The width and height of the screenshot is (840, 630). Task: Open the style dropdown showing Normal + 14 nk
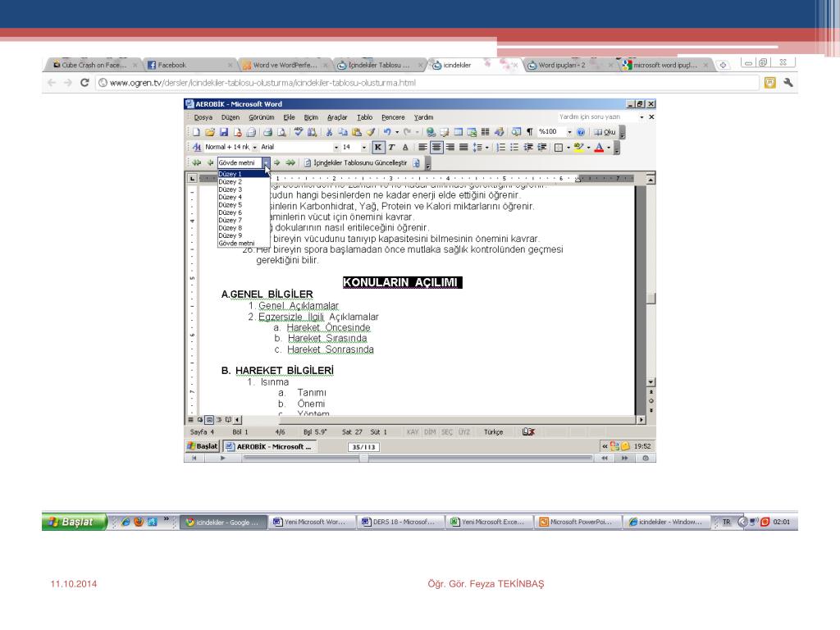[x=255, y=148]
